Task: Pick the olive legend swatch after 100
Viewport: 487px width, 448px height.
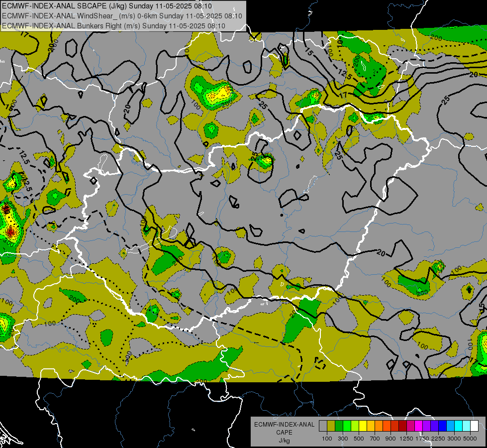Action: 331,426
